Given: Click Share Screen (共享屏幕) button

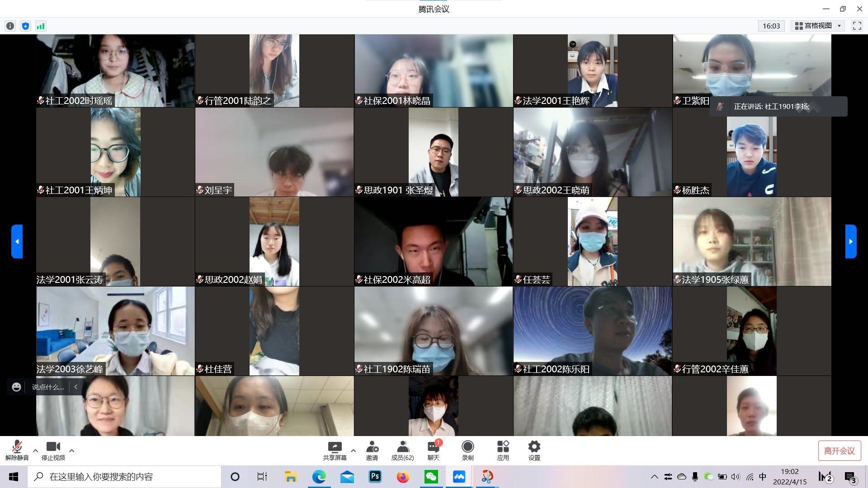Looking at the screenshot, I should 335,450.
